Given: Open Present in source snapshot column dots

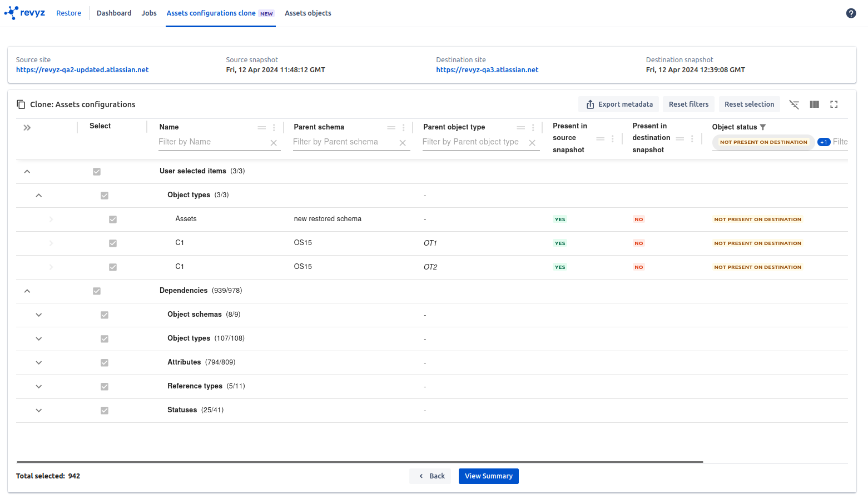Looking at the screenshot, I should click(x=613, y=138).
